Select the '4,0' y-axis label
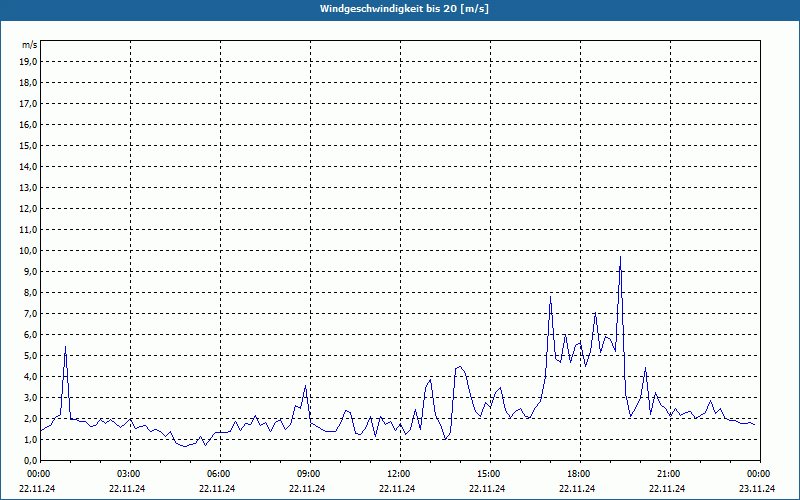The height and width of the screenshot is (500, 800). click(x=30, y=377)
